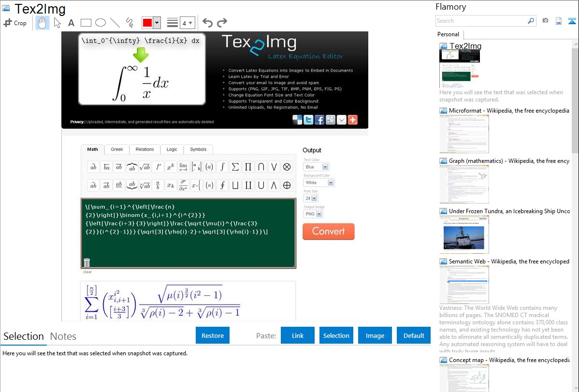Open the color picker dropdown arrow
The image size is (579, 392).
(157, 23)
